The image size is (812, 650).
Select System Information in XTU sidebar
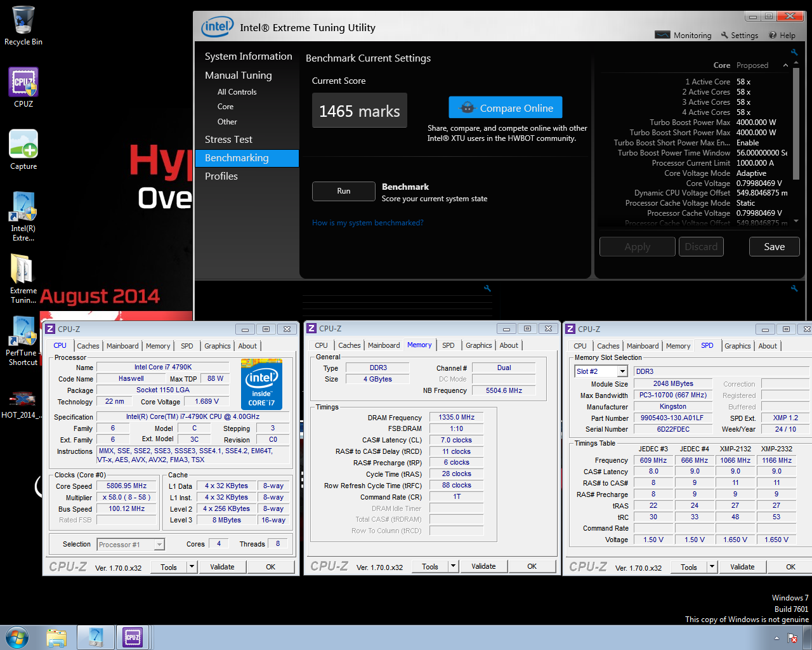pos(249,56)
